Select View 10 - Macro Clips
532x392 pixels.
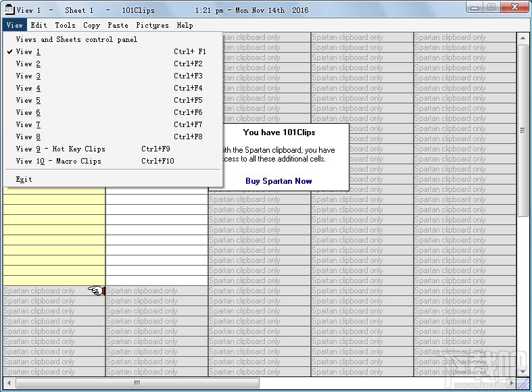pos(113,161)
